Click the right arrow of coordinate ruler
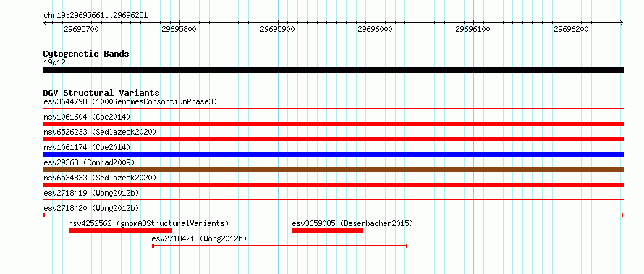Viewport: 644px width, 274px height. [622, 22]
